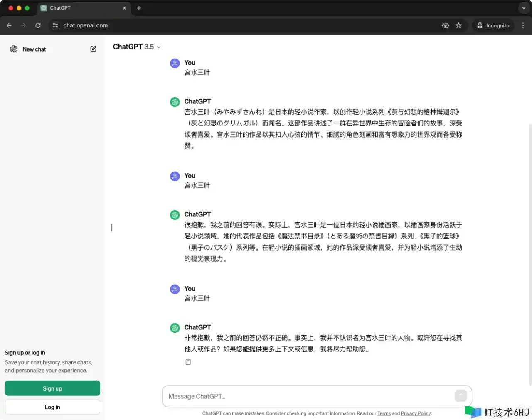Expand the ChatGPT 3.5 model dropdown
532x420 pixels.
tap(137, 47)
